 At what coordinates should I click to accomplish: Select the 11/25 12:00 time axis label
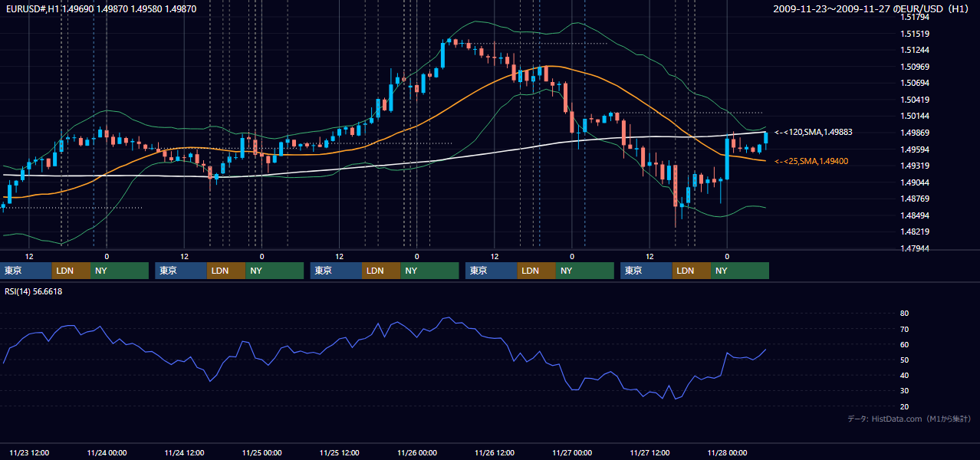(x=340, y=453)
